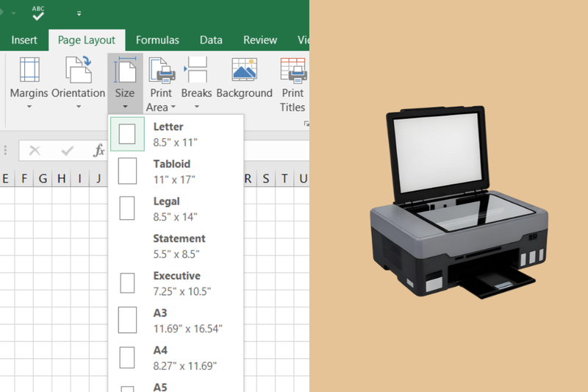
Task: Expand the Breaks dropdown arrow
Action: (196, 107)
